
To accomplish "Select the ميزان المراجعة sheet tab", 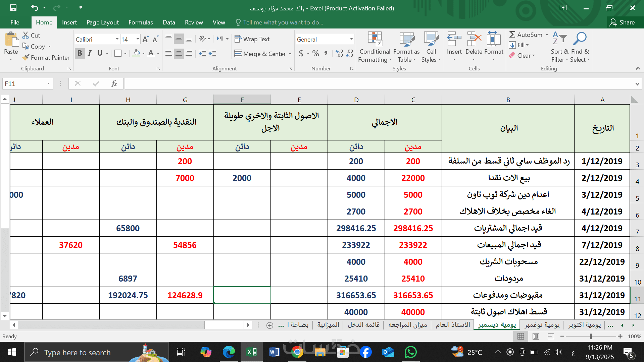I will (x=408, y=325).
